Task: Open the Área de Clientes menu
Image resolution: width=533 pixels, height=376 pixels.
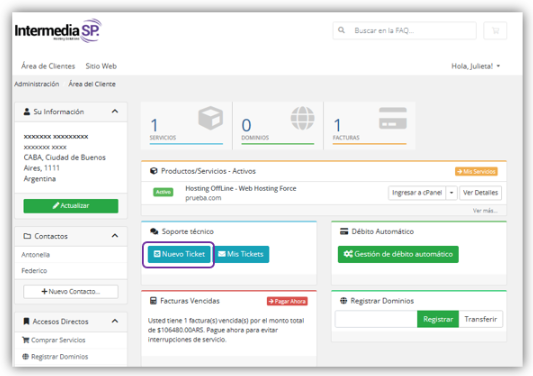Action: [x=48, y=66]
